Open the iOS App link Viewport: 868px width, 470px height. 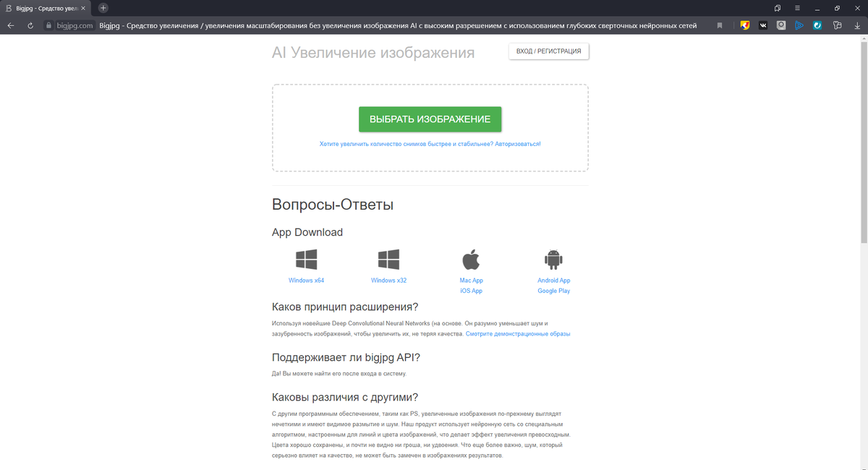(x=471, y=291)
